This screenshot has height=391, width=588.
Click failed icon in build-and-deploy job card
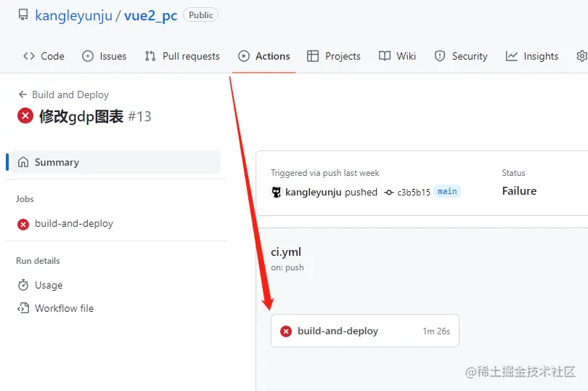click(x=286, y=331)
